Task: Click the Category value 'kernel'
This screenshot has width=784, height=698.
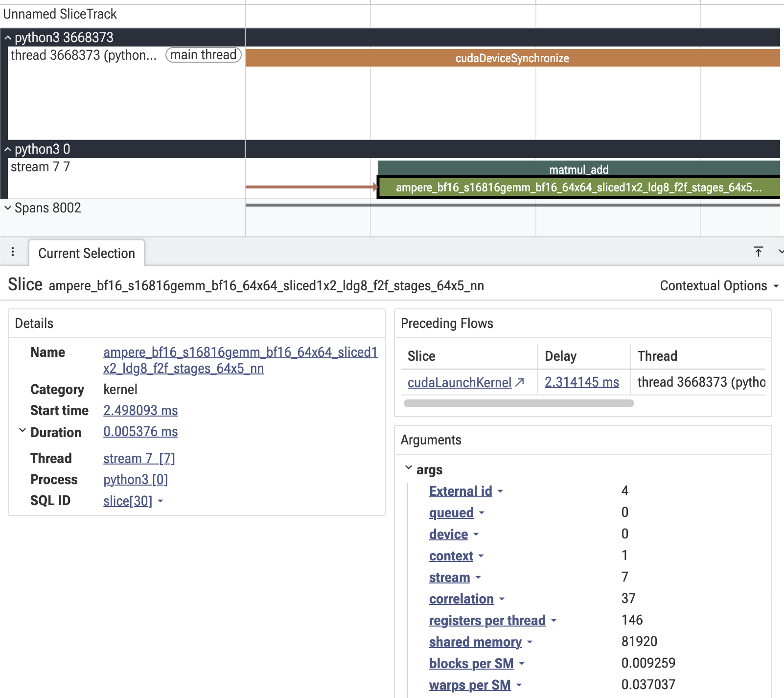Action: tap(120, 390)
